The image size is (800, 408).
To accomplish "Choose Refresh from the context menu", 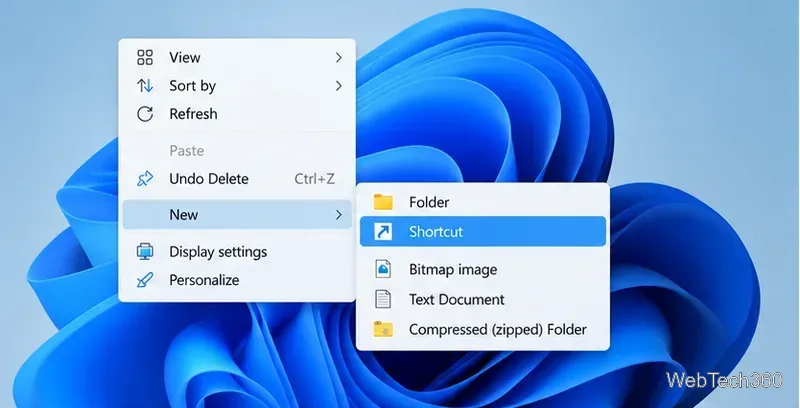I will point(237,114).
